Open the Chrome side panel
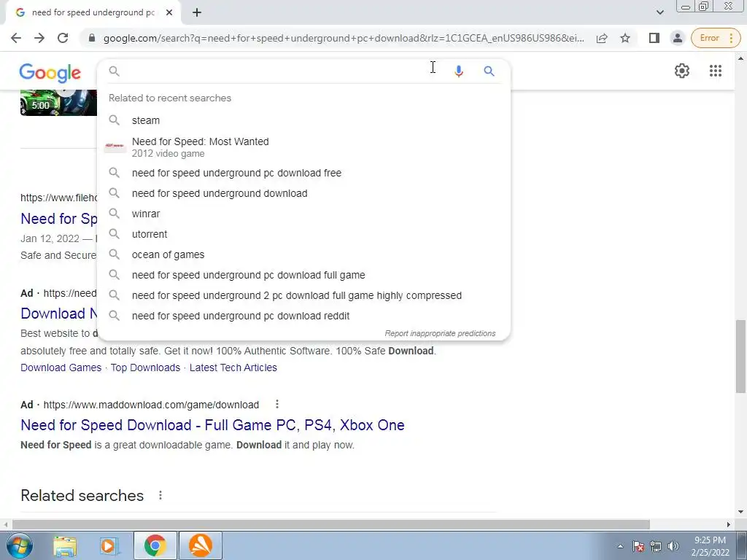The height and width of the screenshot is (560, 747). [654, 38]
